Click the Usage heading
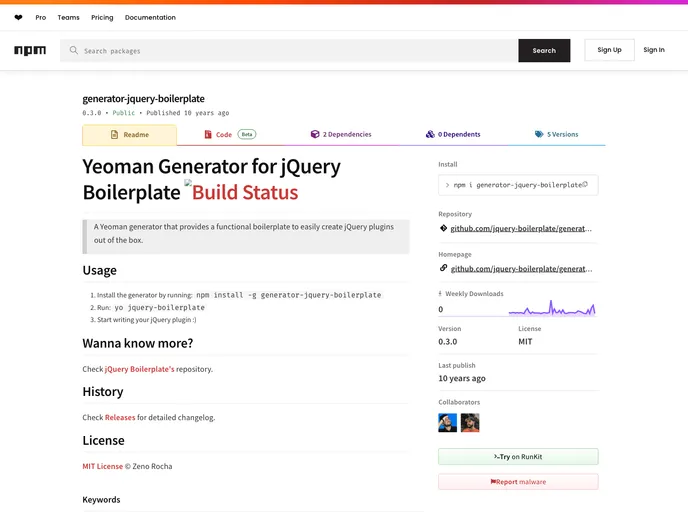 tap(100, 270)
